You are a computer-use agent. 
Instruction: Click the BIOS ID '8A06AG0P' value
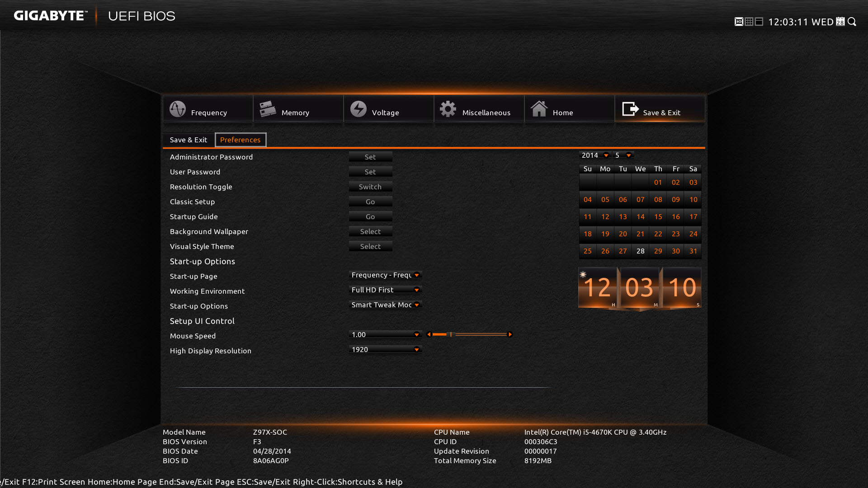[x=271, y=461]
